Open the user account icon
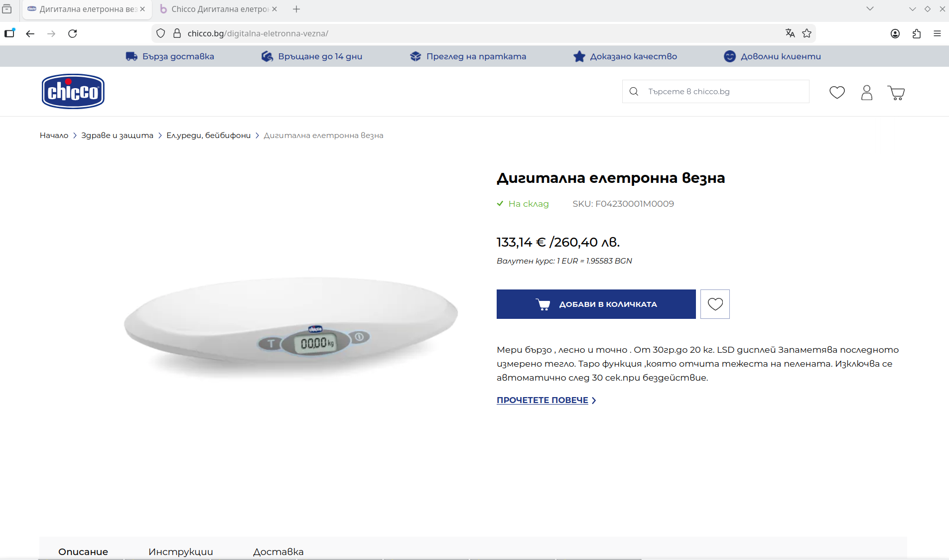The image size is (949, 560). coord(867,92)
